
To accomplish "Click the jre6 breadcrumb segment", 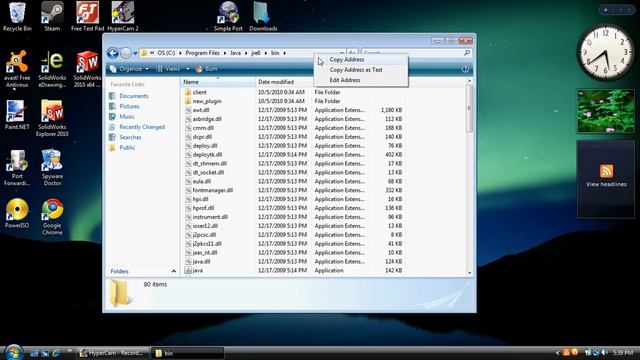I will [x=256, y=53].
